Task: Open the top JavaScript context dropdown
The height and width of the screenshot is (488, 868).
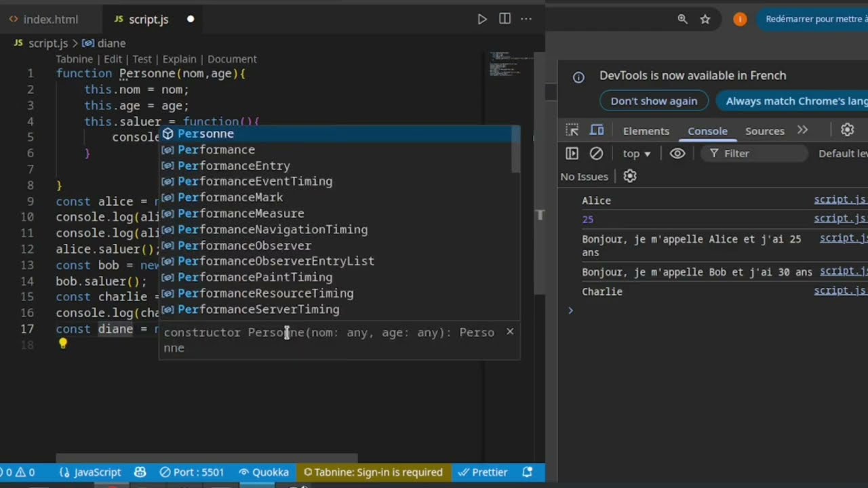Action: 637,153
